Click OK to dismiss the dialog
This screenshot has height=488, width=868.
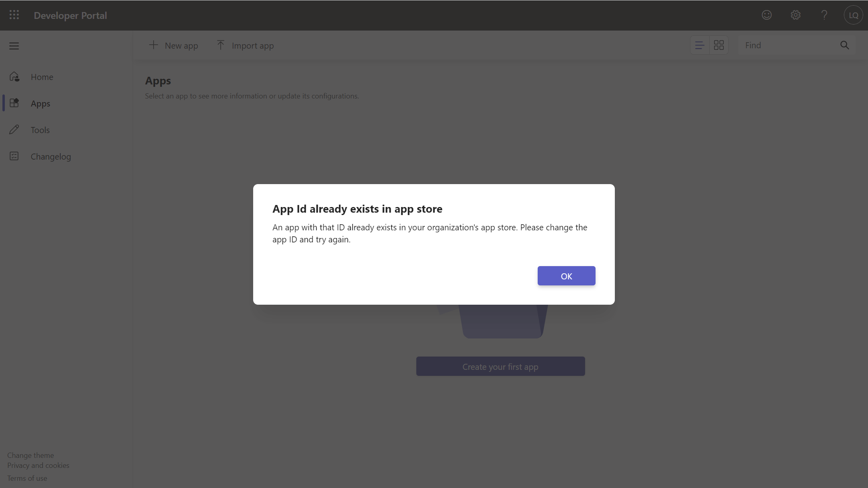566,276
